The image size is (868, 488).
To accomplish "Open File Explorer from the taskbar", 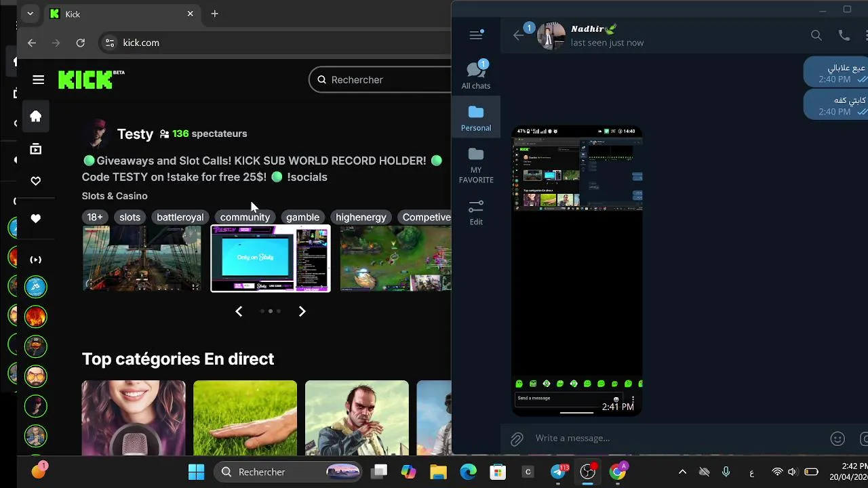I will click(438, 472).
